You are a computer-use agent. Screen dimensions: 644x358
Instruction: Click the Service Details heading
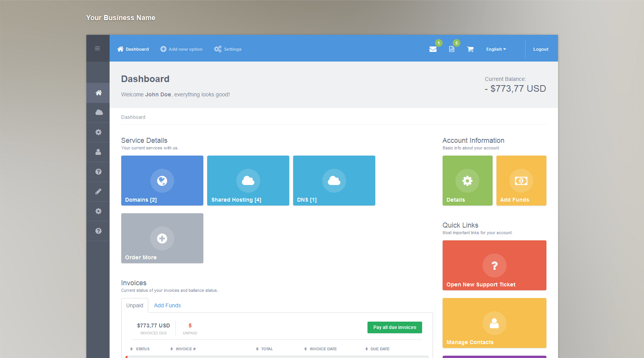click(x=144, y=140)
